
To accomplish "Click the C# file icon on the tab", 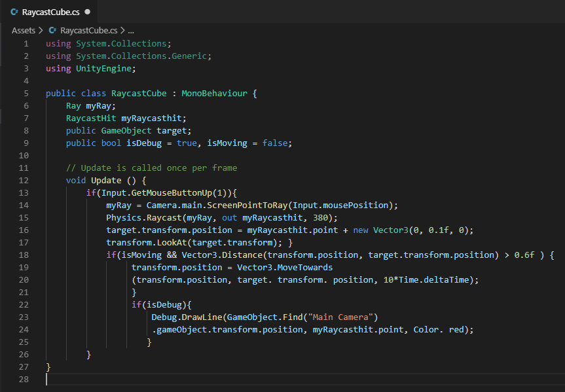I will click(14, 12).
